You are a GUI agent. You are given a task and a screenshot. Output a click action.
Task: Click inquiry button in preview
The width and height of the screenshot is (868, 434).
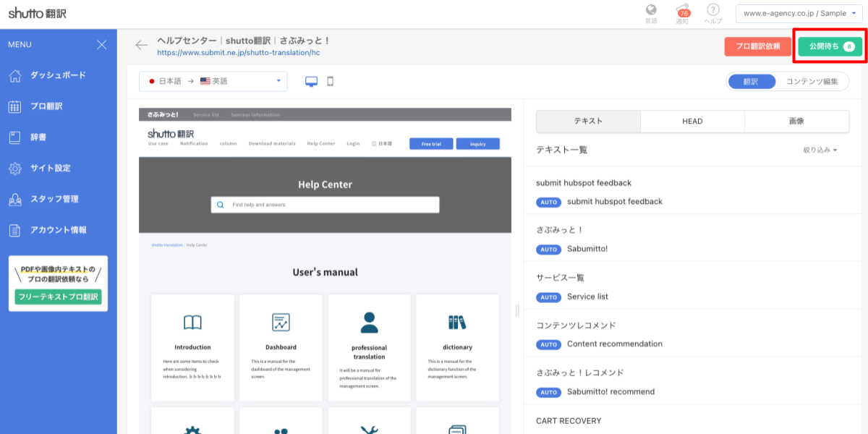477,144
